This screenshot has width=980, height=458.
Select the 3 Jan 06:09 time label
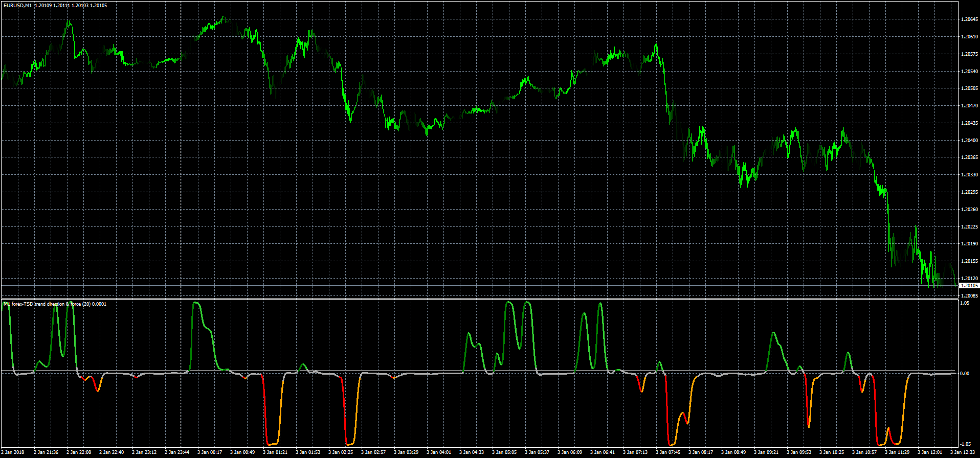[x=570, y=452]
